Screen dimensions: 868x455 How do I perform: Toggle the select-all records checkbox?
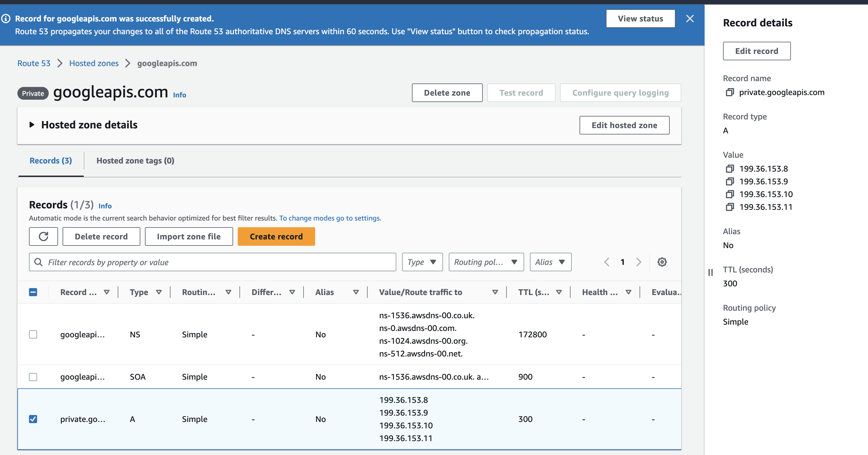pos(33,292)
